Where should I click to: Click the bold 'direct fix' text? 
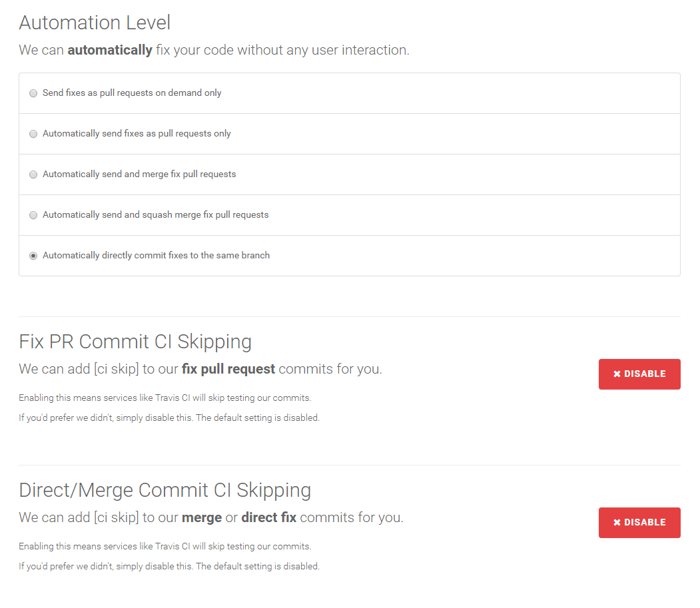[x=268, y=517]
